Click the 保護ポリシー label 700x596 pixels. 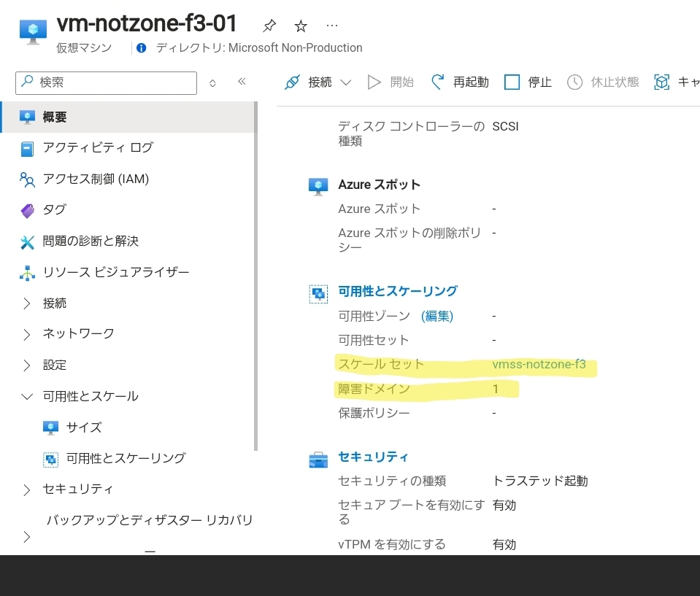[374, 413]
